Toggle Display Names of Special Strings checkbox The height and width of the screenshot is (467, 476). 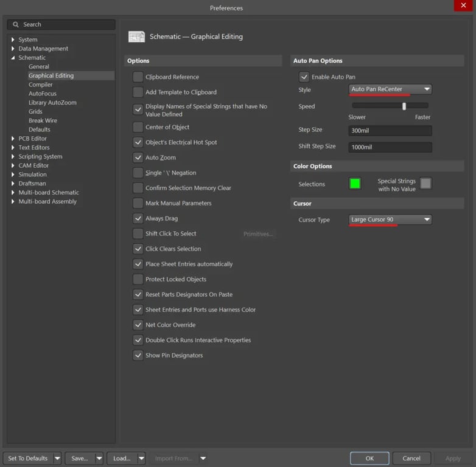coord(138,110)
